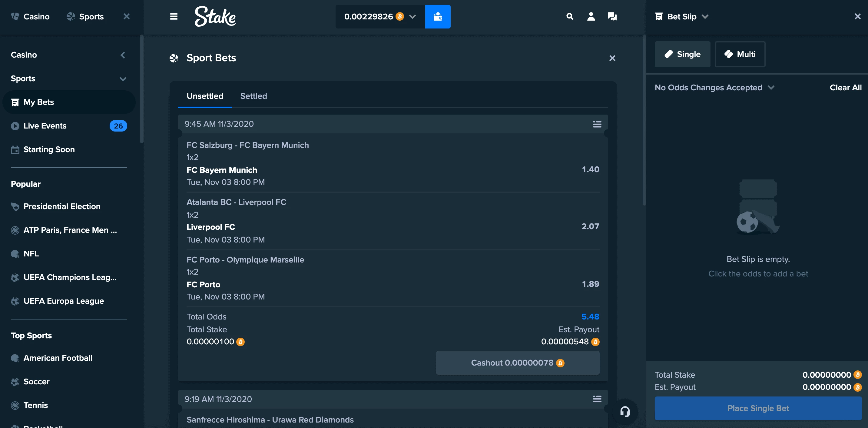Click the Starting Soon calendar icon
Screen dimensions: 868x428
(15, 149)
